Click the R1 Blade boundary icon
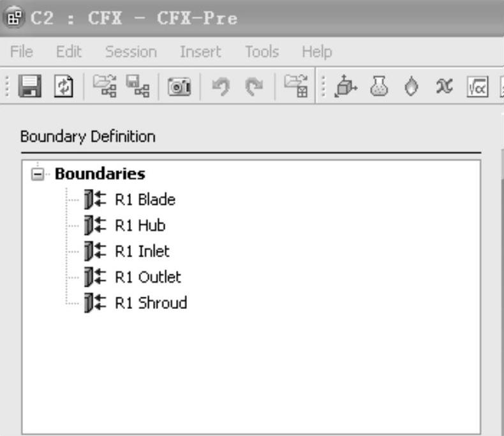The width and height of the screenshot is (504, 436). [x=95, y=199]
